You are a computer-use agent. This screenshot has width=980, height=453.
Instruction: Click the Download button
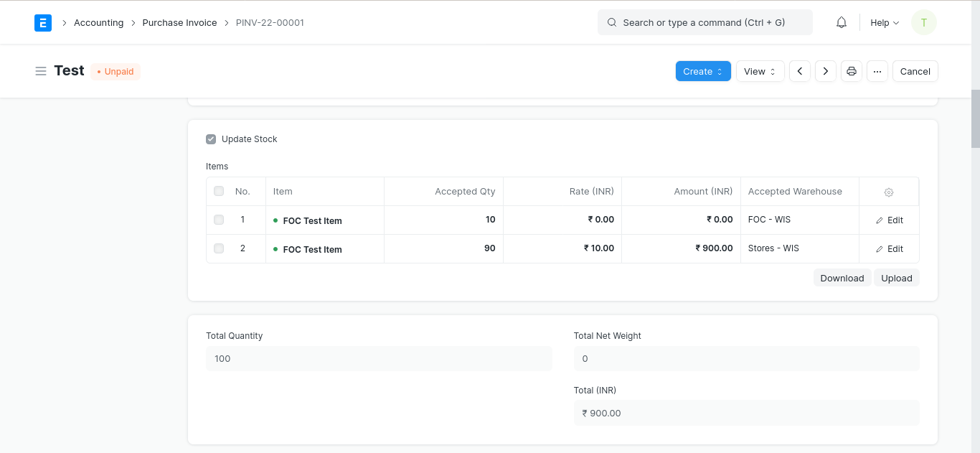842,279
